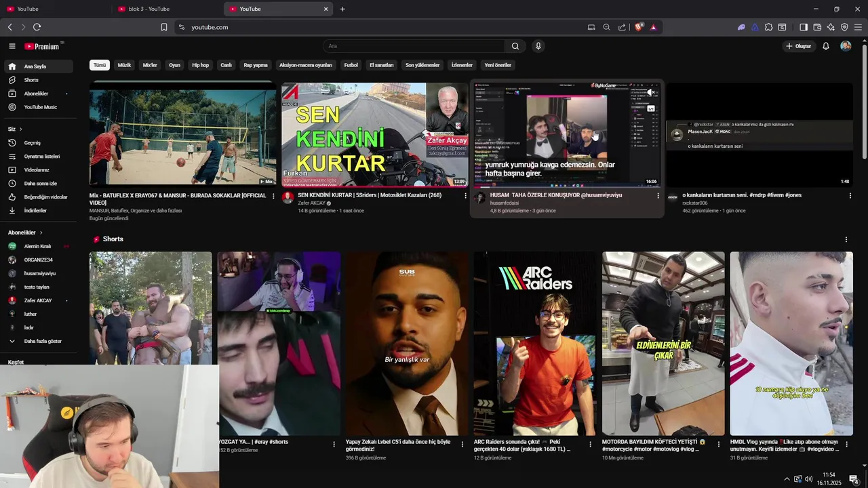Click the zoom magnifier icon in address bar
Viewport: 868px width, 488px height.
pyautogui.click(x=606, y=27)
